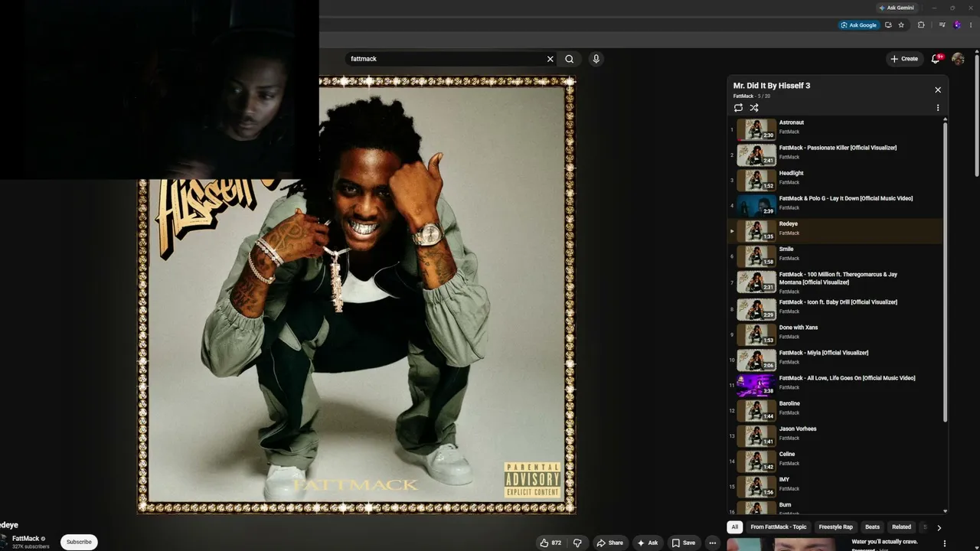Click the YouTube search magnifier button
Viewport: 980px width, 551px height.
coord(570,59)
